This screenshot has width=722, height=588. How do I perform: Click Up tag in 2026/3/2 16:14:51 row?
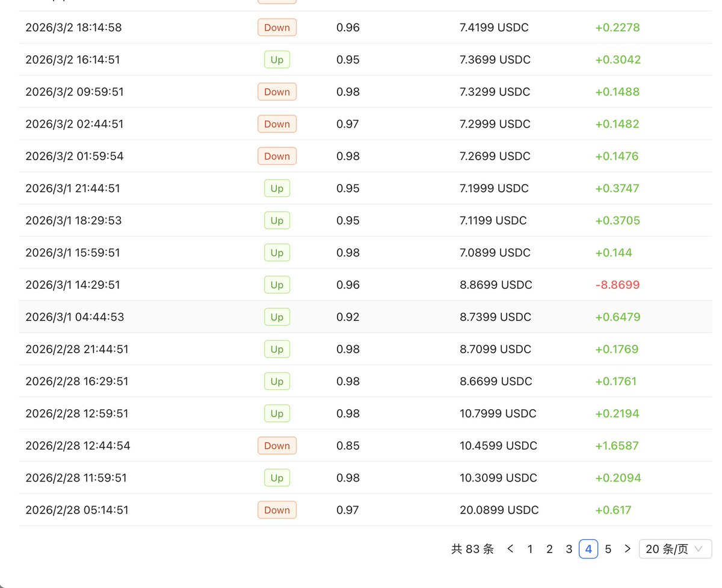277,60
